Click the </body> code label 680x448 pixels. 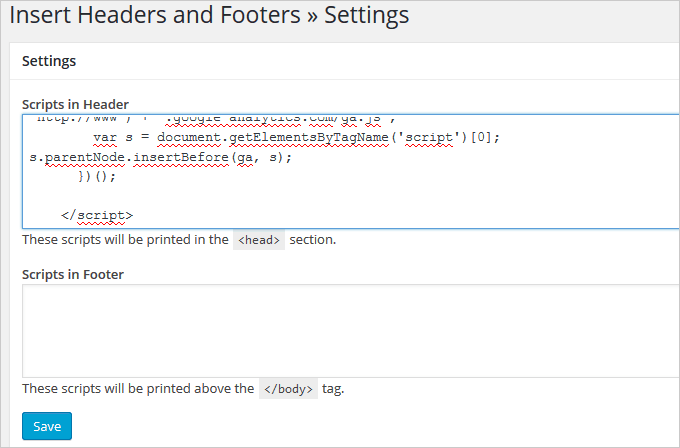tap(288, 389)
